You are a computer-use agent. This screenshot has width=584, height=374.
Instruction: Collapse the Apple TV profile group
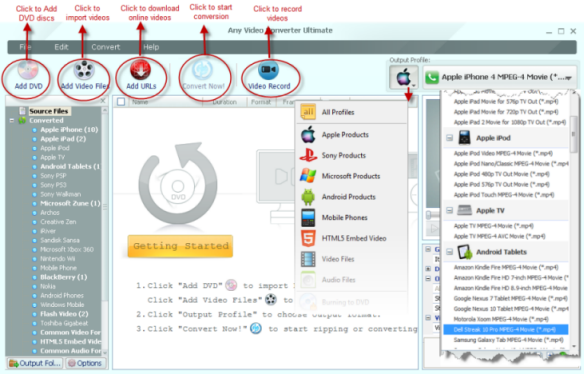click(450, 211)
